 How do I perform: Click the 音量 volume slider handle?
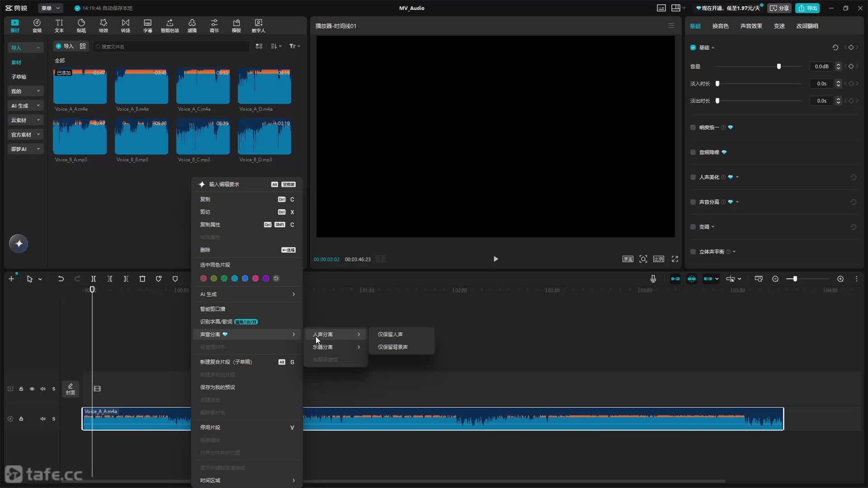pyautogui.click(x=778, y=66)
